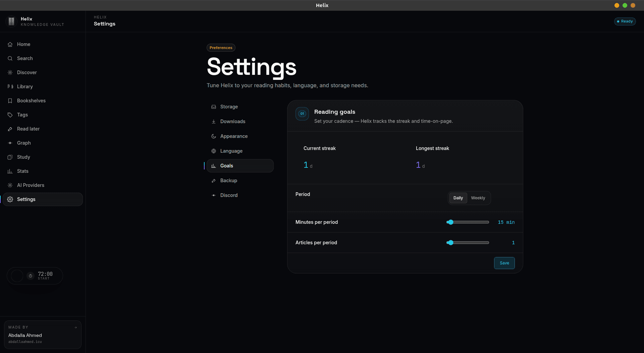
Task: Click the Discover sun icon
Action: (10, 72)
